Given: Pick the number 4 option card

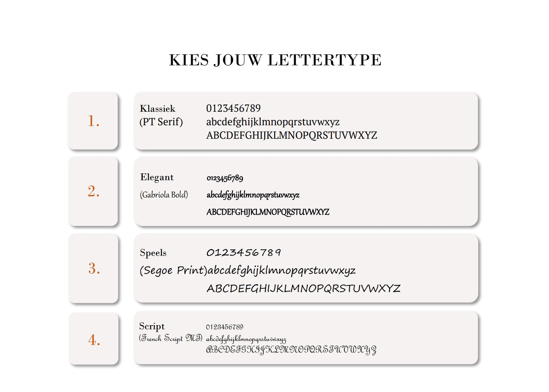Looking at the screenshot, I should click(x=94, y=339).
